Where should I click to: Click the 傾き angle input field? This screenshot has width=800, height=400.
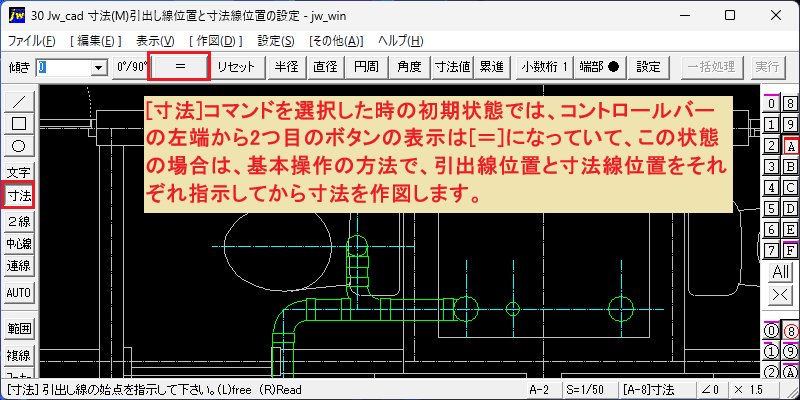[64, 67]
